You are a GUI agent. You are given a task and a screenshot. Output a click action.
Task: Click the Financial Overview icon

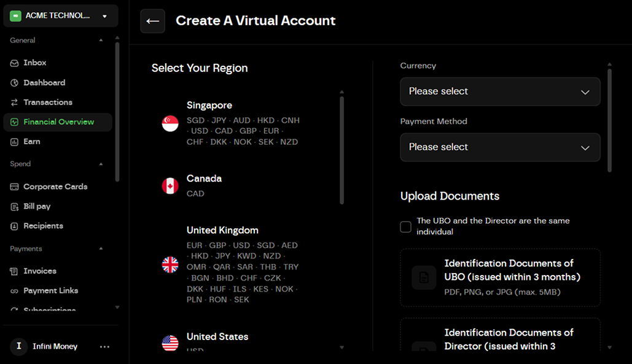15,122
